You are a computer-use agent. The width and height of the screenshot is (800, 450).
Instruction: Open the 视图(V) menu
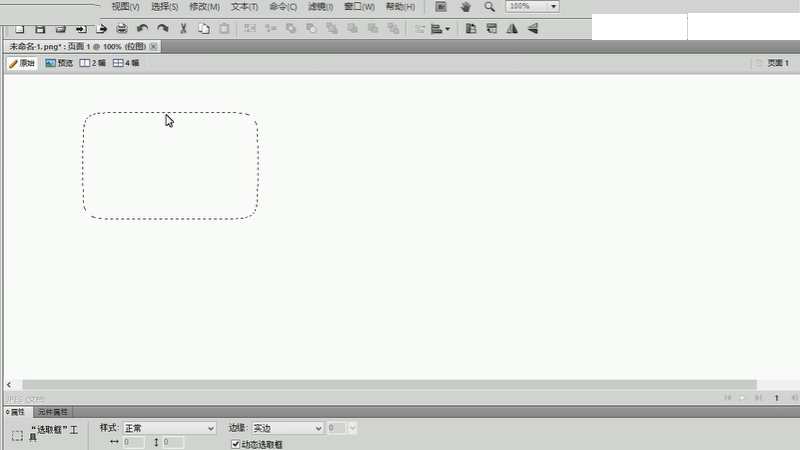point(126,7)
